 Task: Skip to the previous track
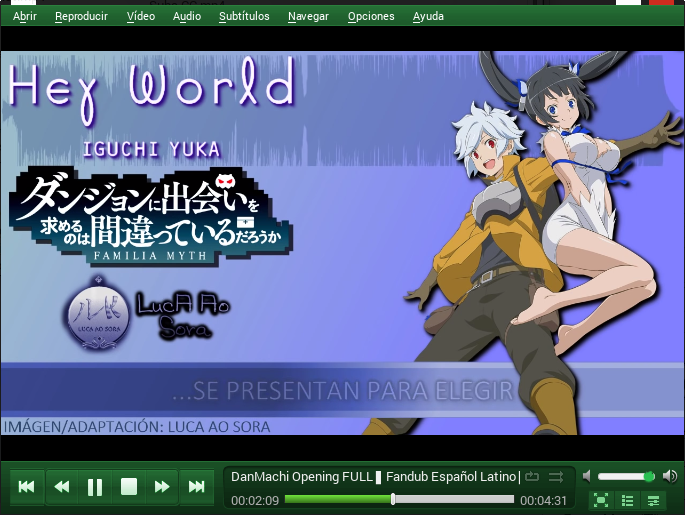click(27, 486)
